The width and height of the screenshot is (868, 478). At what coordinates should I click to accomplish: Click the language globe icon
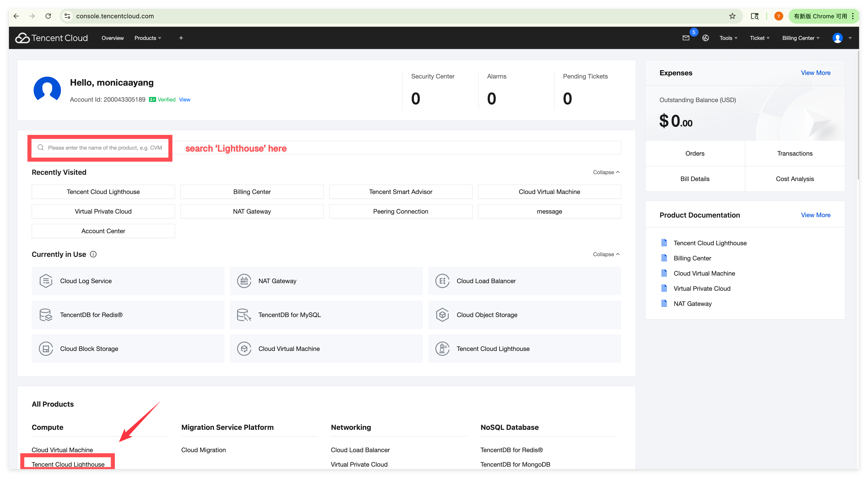coord(706,38)
